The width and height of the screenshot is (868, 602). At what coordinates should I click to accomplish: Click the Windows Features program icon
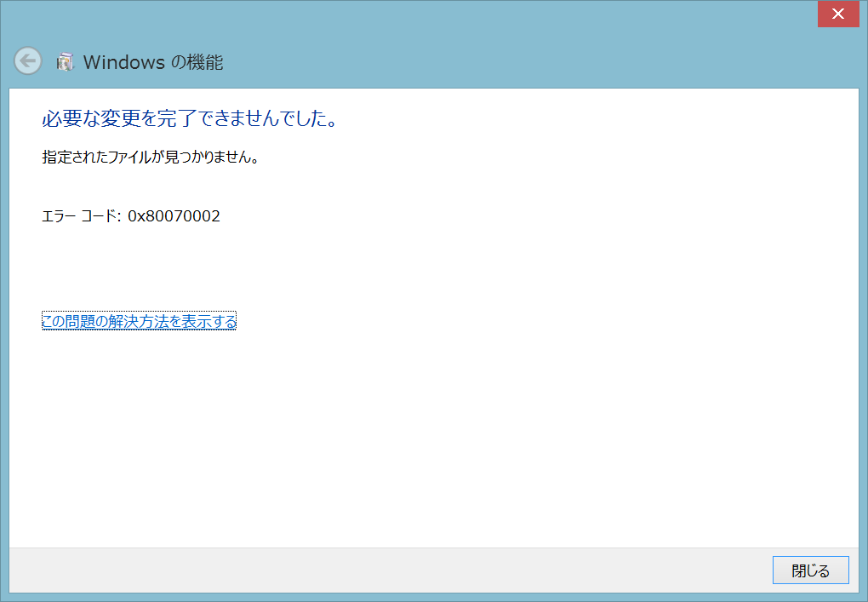pyautogui.click(x=65, y=61)
